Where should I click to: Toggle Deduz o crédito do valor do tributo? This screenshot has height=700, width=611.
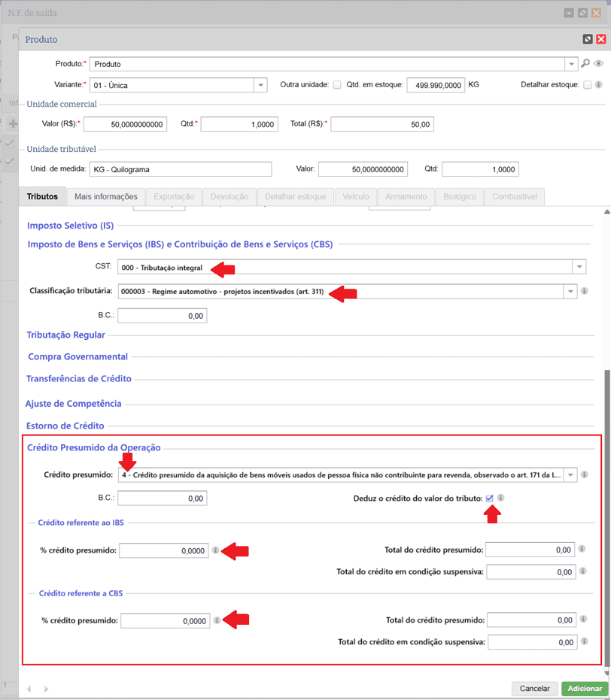(x=490, y=498)
